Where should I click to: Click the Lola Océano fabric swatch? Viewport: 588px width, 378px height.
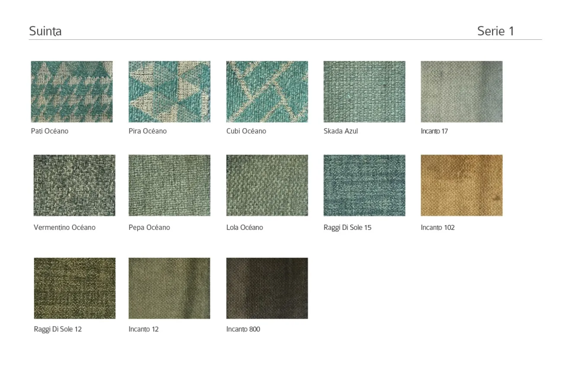(x=267, y=185)
